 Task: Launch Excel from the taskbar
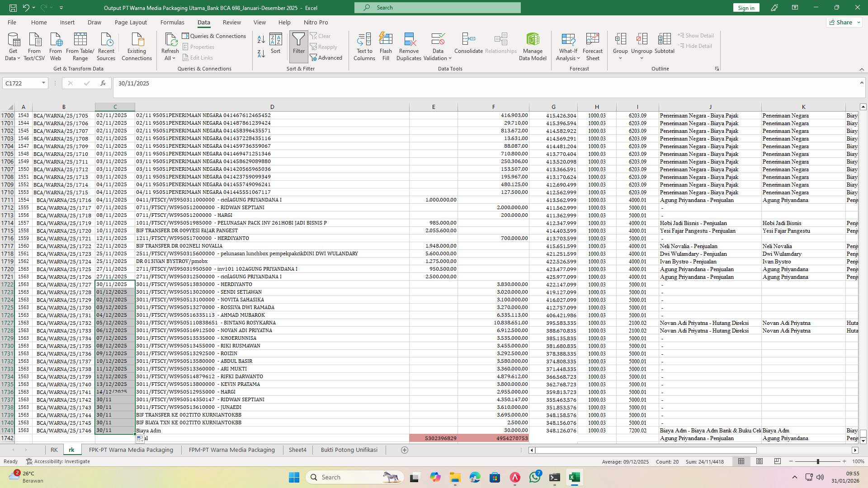tap(574, 477)
